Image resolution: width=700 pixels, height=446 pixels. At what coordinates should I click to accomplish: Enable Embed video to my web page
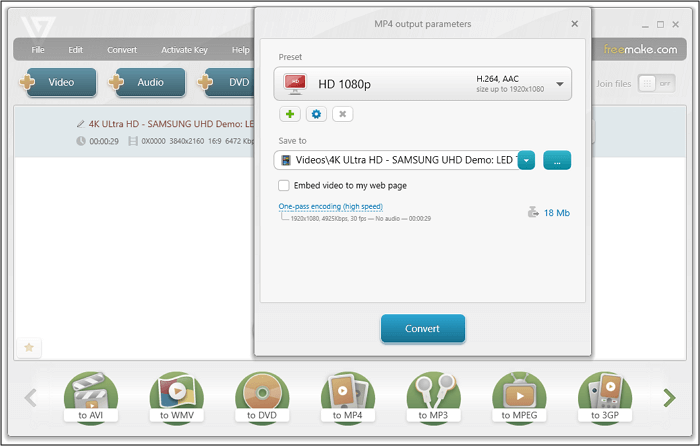284,185
